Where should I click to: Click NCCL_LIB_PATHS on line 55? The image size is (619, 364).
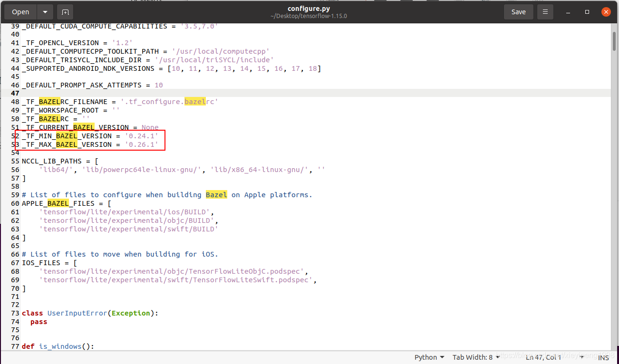point(52,161)
